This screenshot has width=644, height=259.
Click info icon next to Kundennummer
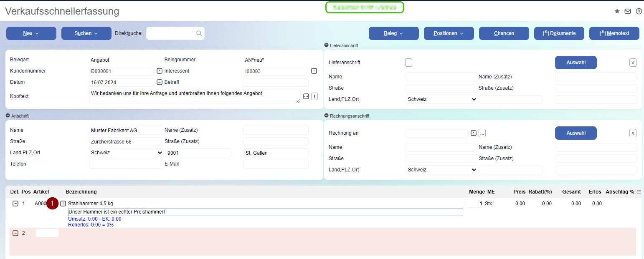[159, 71]
